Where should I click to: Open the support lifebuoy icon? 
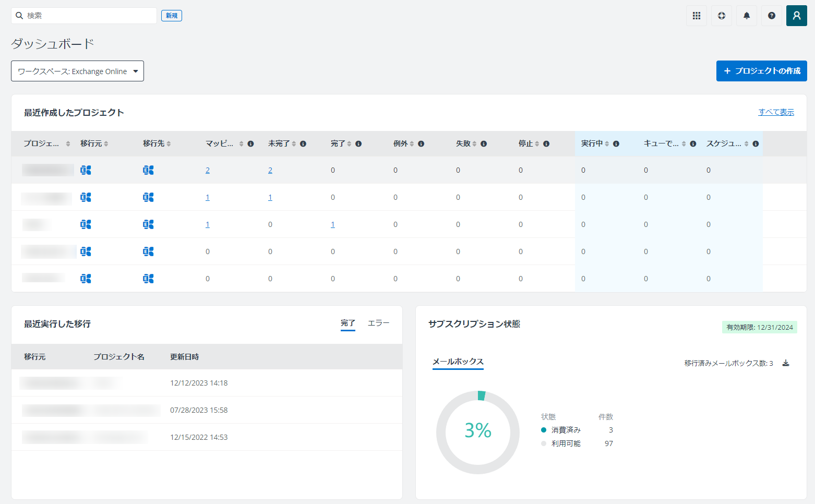[722, 16]
